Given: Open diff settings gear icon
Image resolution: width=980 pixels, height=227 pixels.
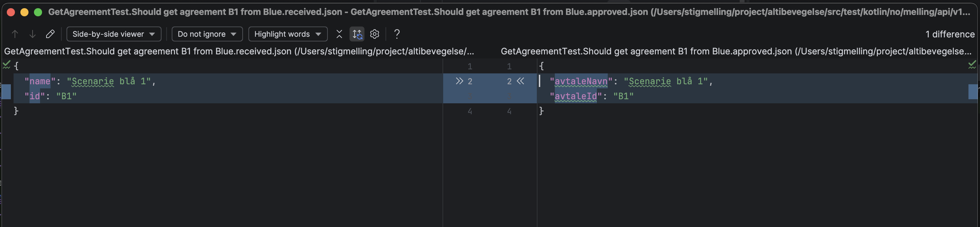Looking at the screenshot, I should [375, 34].
